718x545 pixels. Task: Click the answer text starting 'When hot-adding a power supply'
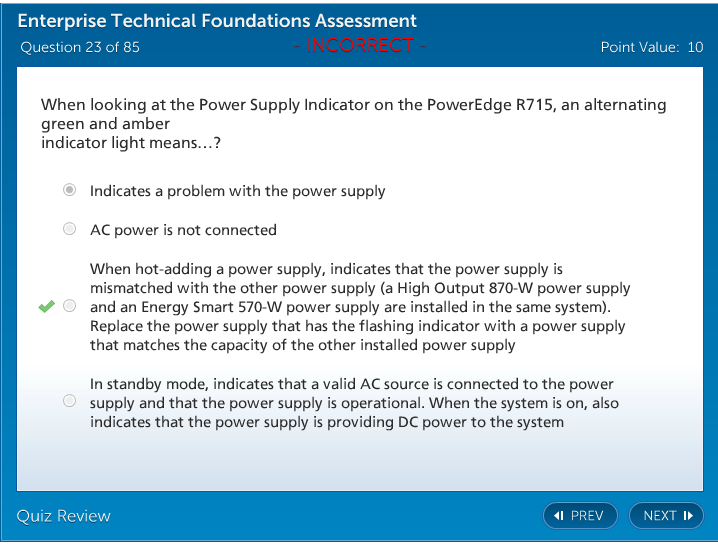[x=359, y=307]
